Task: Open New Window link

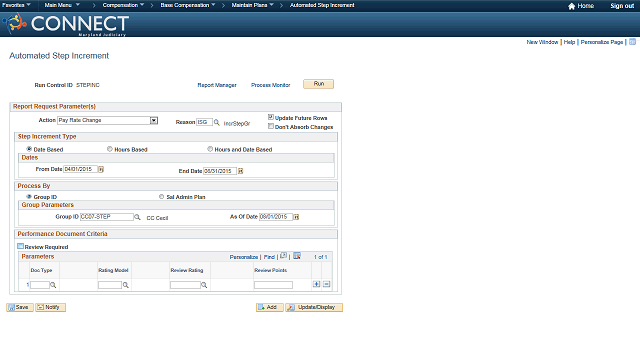Action: coord(542,42)
